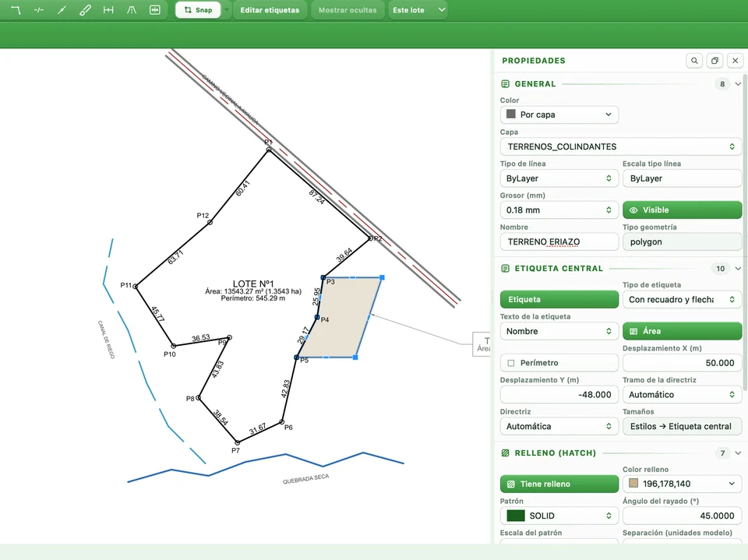748x560 pixels.
Task: Open the Tramo de la directriz dropdown
Action: point(683,394)
